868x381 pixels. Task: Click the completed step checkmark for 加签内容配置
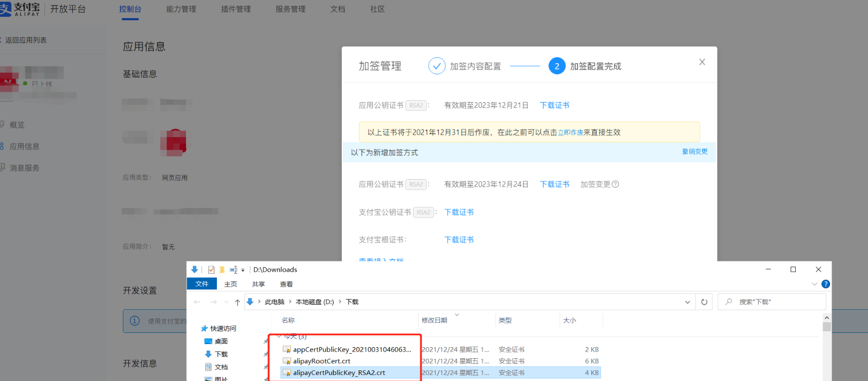coord(437,66)
